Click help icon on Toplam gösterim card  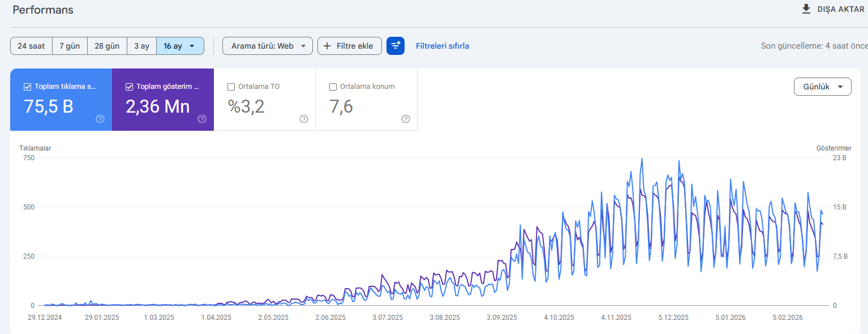click(202, 119)
